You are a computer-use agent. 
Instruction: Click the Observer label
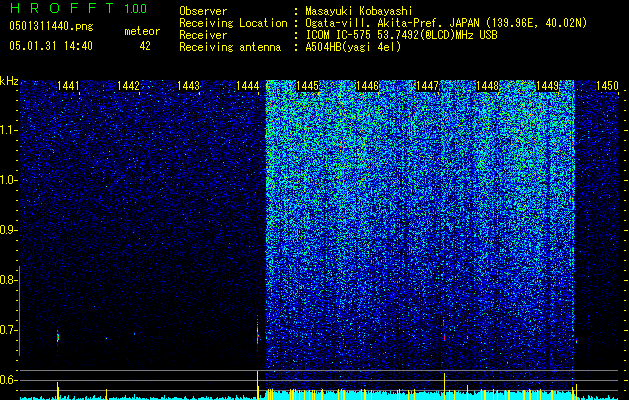(203, 11)
